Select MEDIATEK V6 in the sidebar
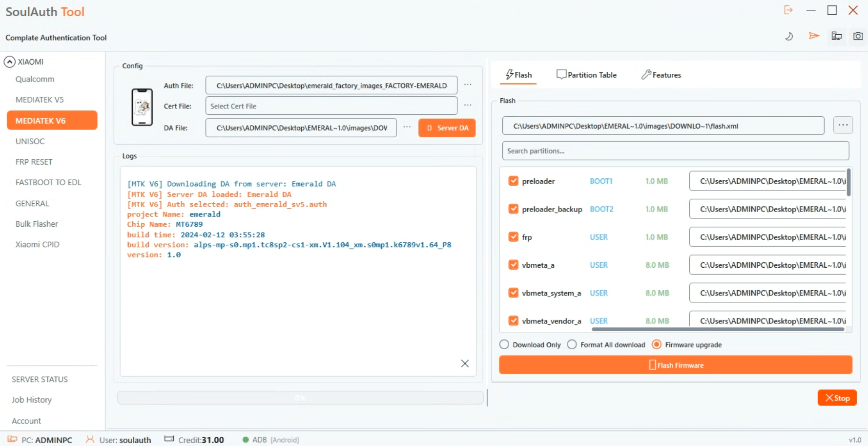Screen dimensions: 868x446 [52, 120]
